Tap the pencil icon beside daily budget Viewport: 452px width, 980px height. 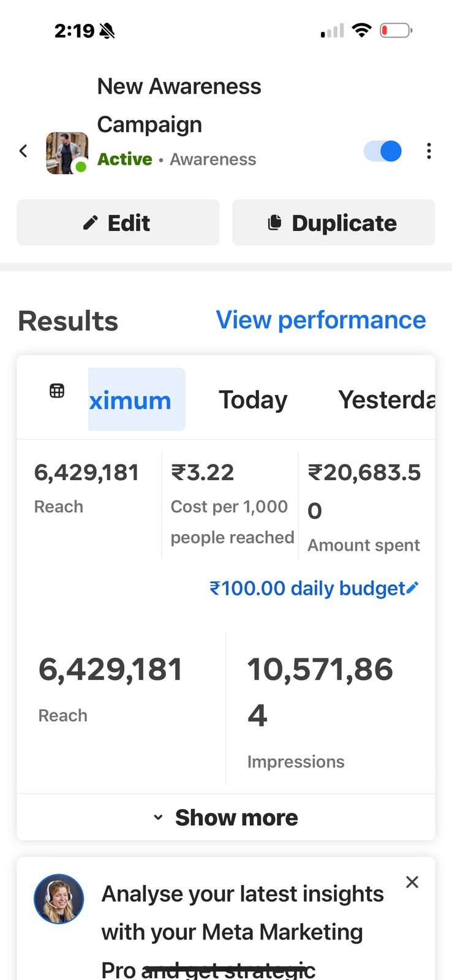tap(413, 588)
